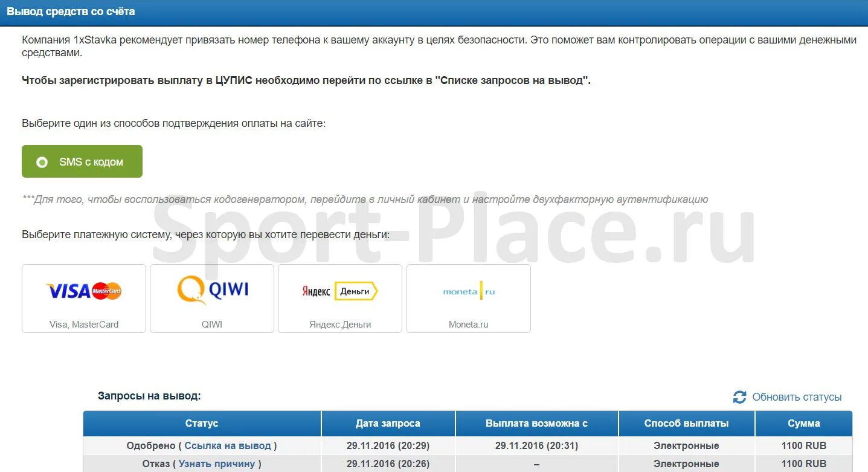Click Электронные in the Одобрено row
Viewport: 868px width, 472px height.
click(x=686, y=445)
